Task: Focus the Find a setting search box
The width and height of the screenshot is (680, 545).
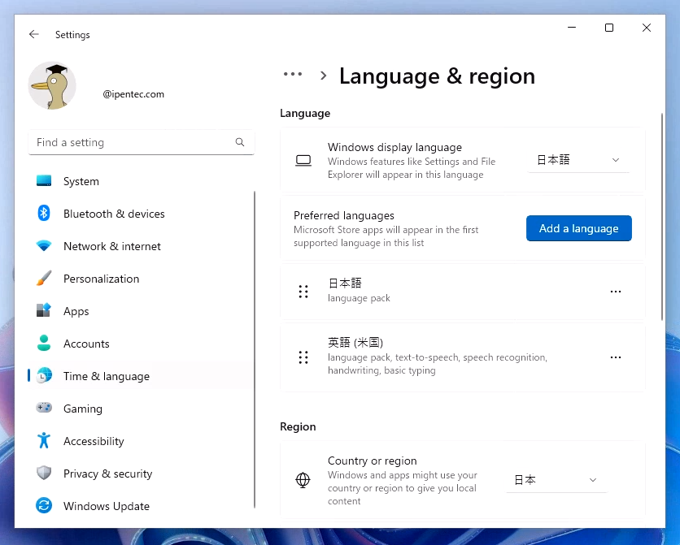Action: (141, 142)
